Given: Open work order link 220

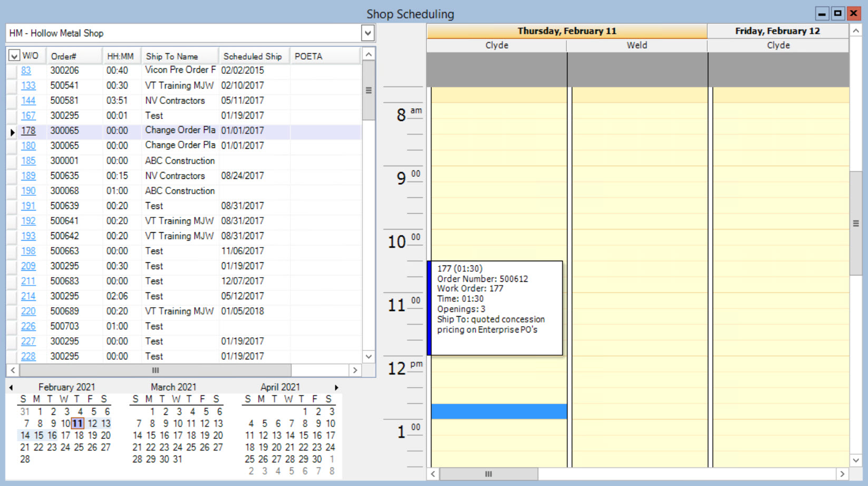Looking at the screenshot, I should [28, 311].
